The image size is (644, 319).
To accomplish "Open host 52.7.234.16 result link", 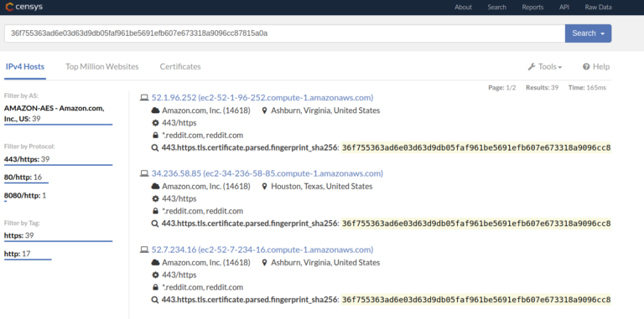I will tap(262, 250).
